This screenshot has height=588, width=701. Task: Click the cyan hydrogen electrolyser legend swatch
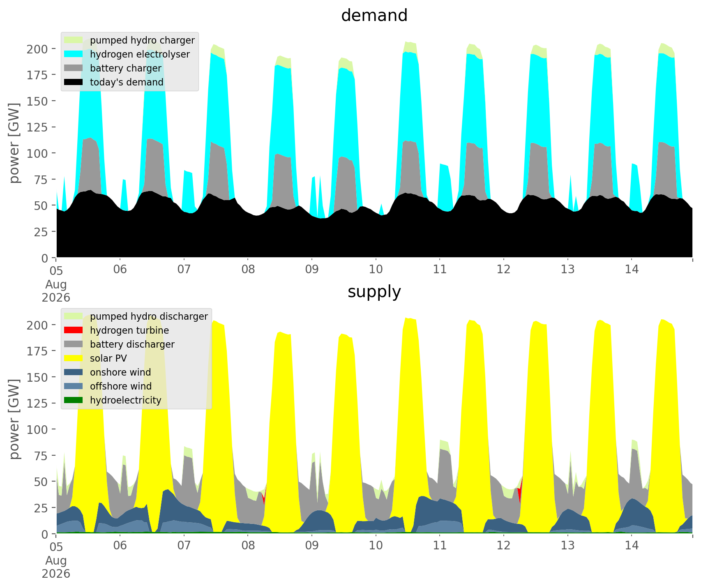(74, 54)
